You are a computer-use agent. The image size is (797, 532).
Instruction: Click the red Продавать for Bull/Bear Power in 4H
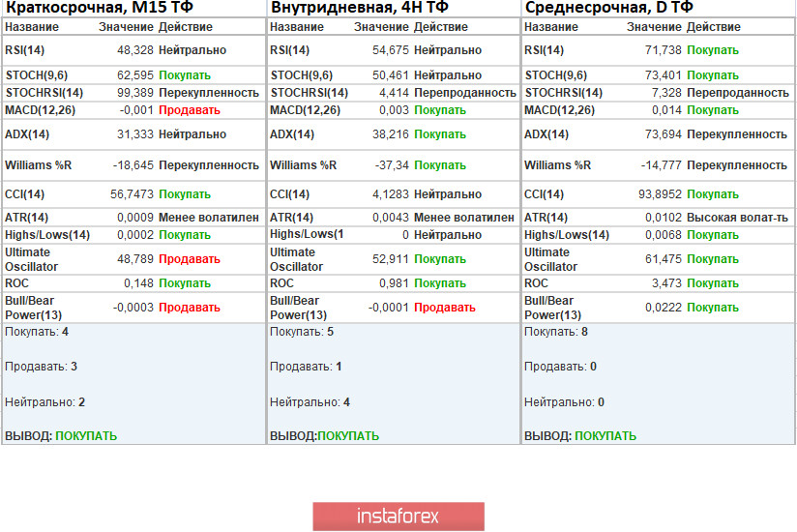pos(445,308)
